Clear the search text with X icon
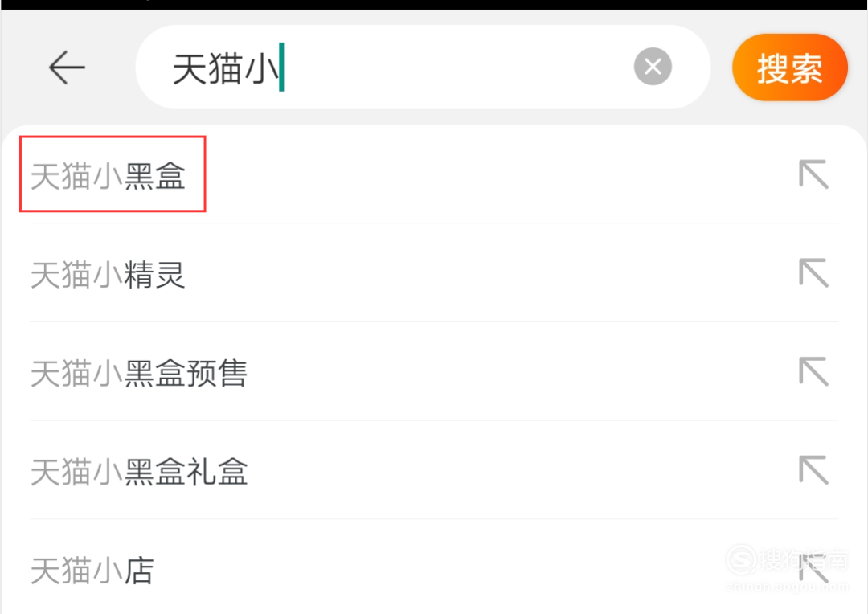 (653, 67)
